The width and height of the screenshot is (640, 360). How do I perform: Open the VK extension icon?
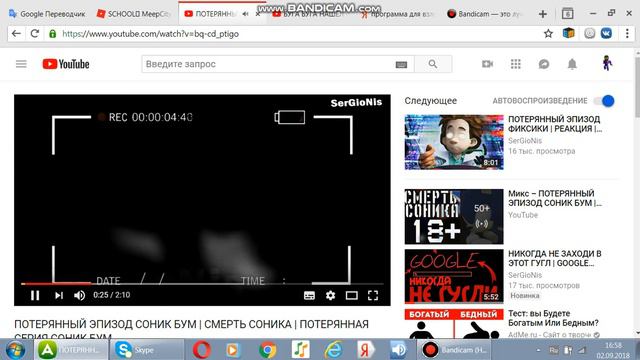(x=606, y=33)
